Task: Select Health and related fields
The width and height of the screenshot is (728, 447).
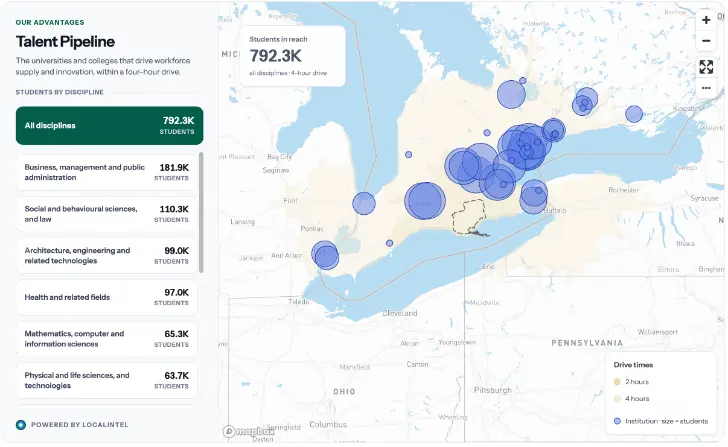Action: click(107, 297)
